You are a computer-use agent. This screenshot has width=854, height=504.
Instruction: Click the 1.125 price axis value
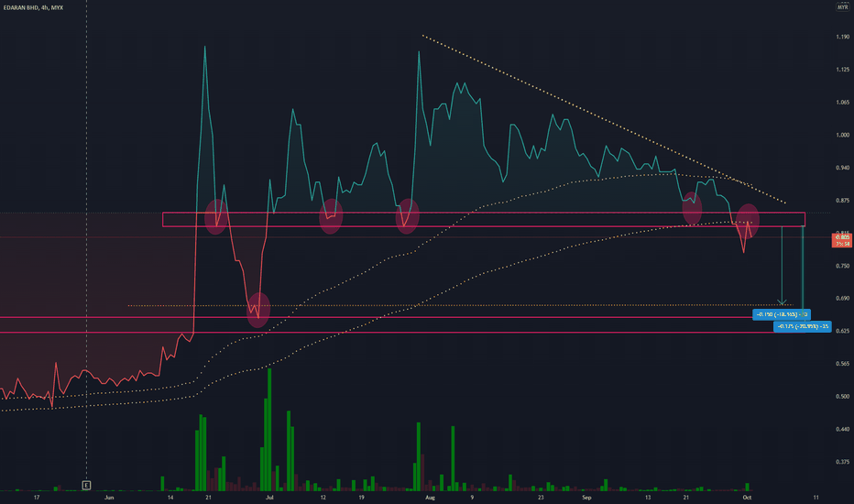pyautogui.click(x=842, y=70)
